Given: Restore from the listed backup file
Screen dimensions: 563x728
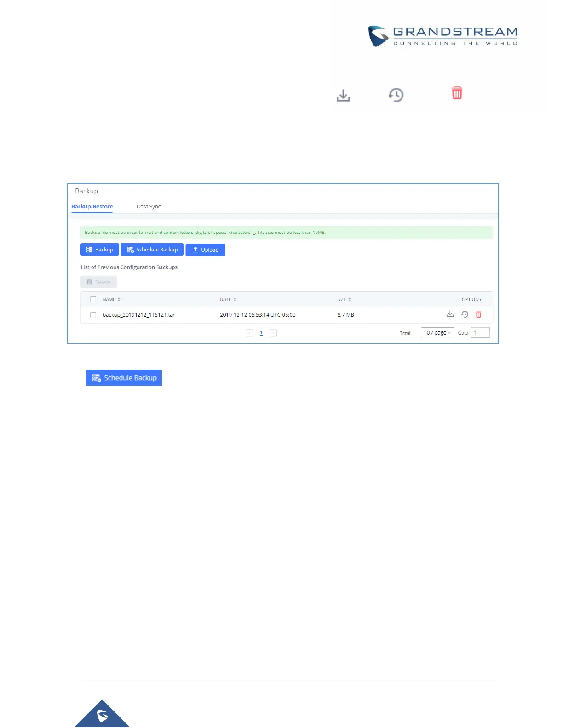Looking at the screenshot, I should [465, 314].
